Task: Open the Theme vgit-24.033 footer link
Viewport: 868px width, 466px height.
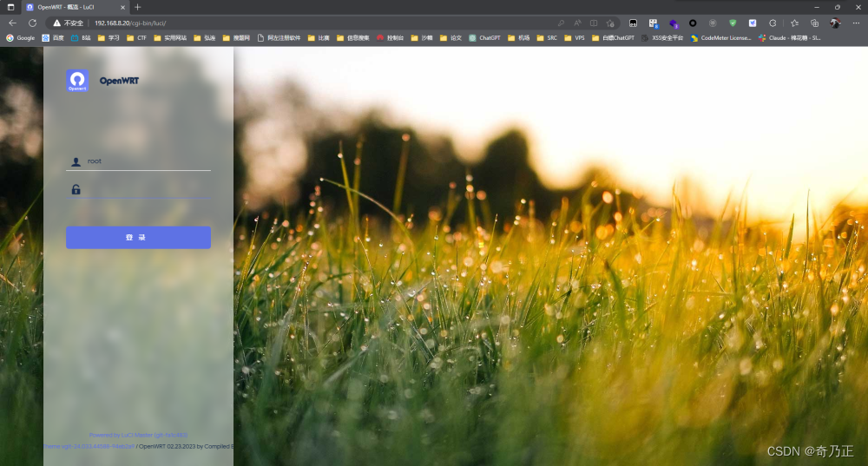Action: [x=89, y=446]
